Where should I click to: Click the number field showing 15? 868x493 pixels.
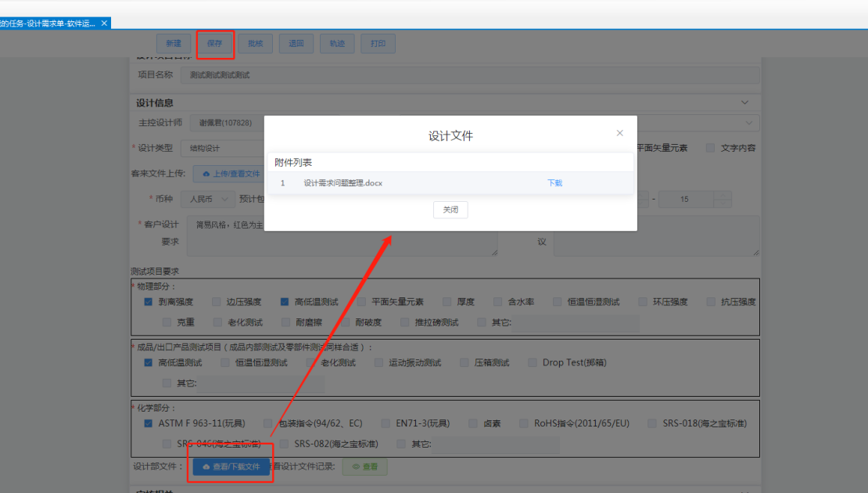click(x=685, y=199)
